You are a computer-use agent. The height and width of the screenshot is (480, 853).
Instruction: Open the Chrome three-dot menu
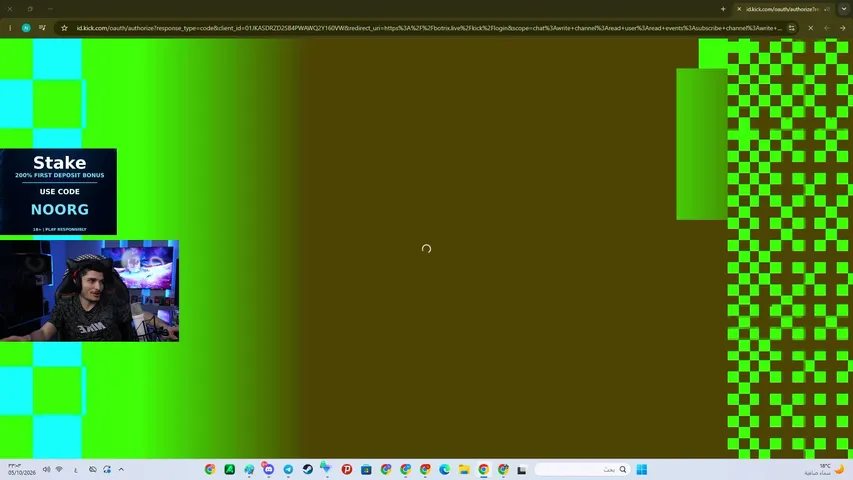coord(10,28)
